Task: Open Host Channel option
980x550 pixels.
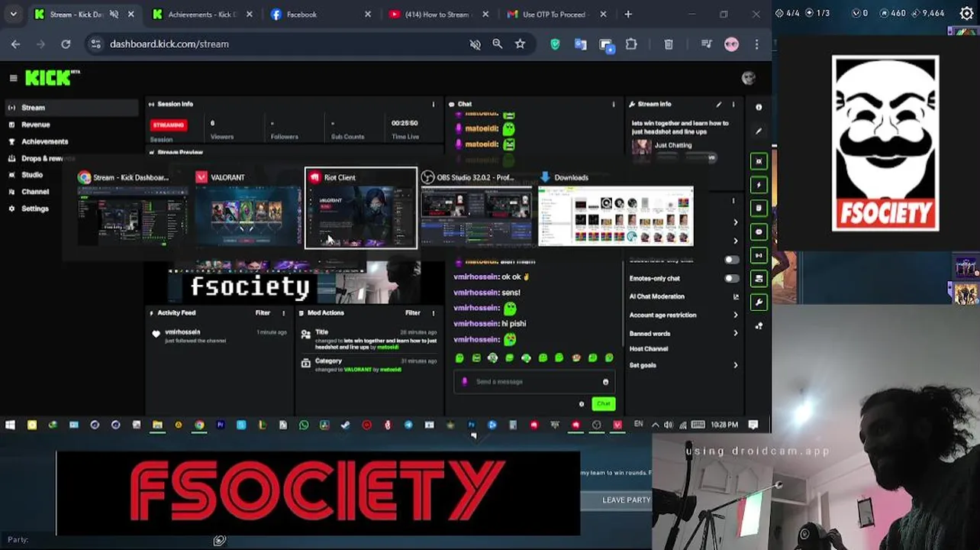Action: click(649, 349)
